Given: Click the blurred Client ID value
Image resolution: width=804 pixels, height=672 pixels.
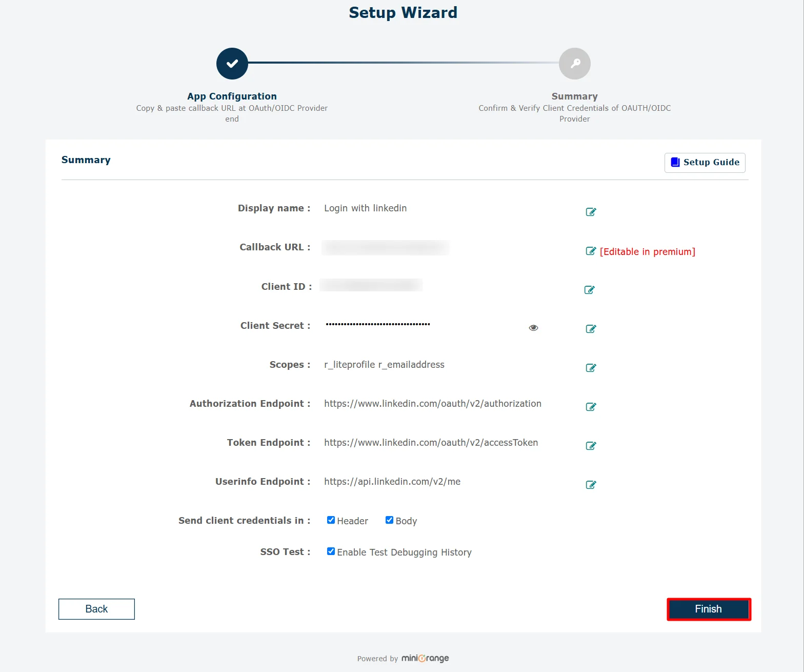Looking at the screenshot, I should point(371,285).
